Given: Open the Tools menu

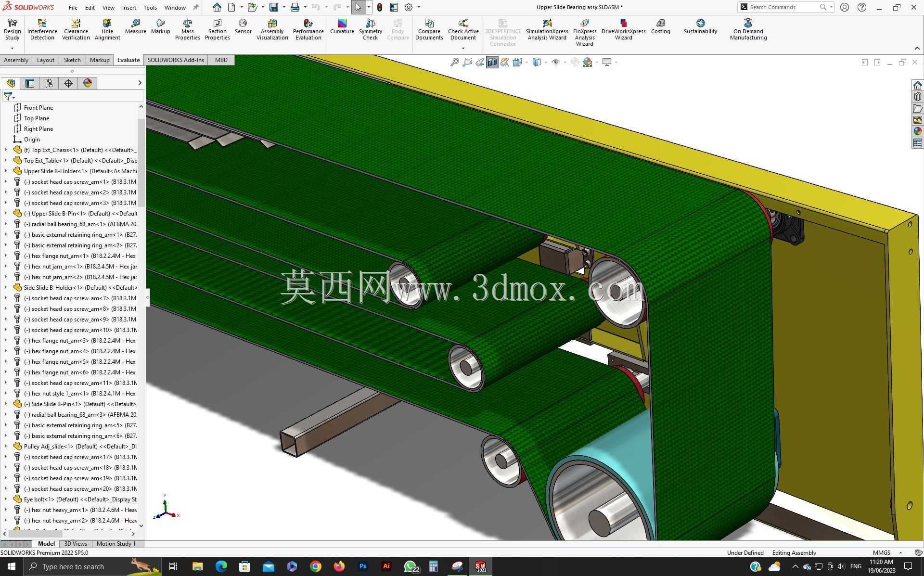Looking at the screenshot, I should pyautogui.click(x=150, y=7).
